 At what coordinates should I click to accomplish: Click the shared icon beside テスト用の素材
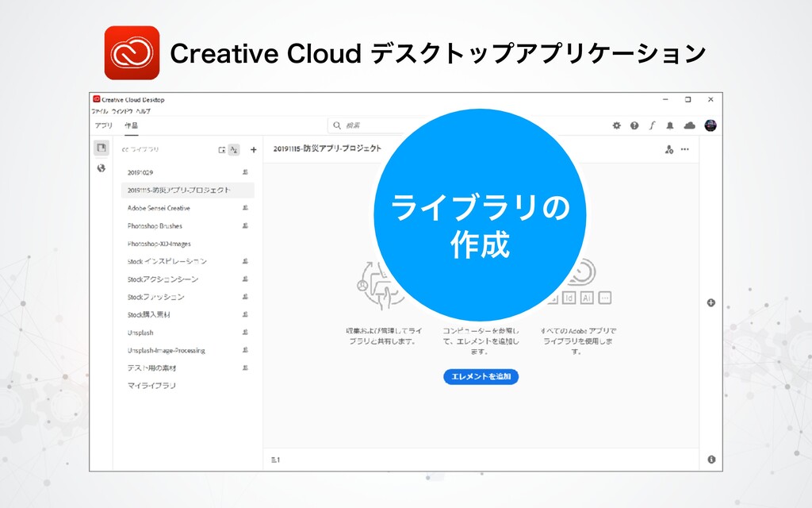[x=246, y=368]
